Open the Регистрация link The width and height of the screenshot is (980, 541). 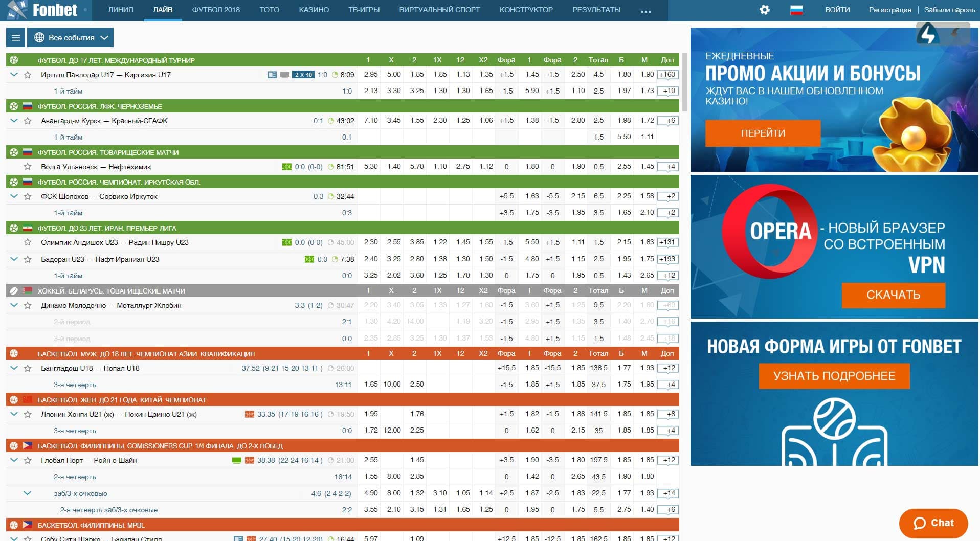coord(890,10)
